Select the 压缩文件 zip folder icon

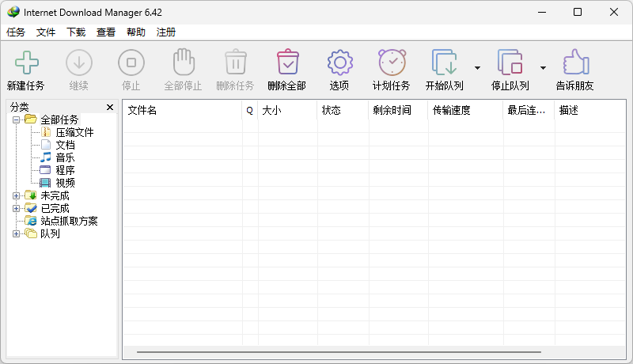pyautogui.click(x=46, y=132)
